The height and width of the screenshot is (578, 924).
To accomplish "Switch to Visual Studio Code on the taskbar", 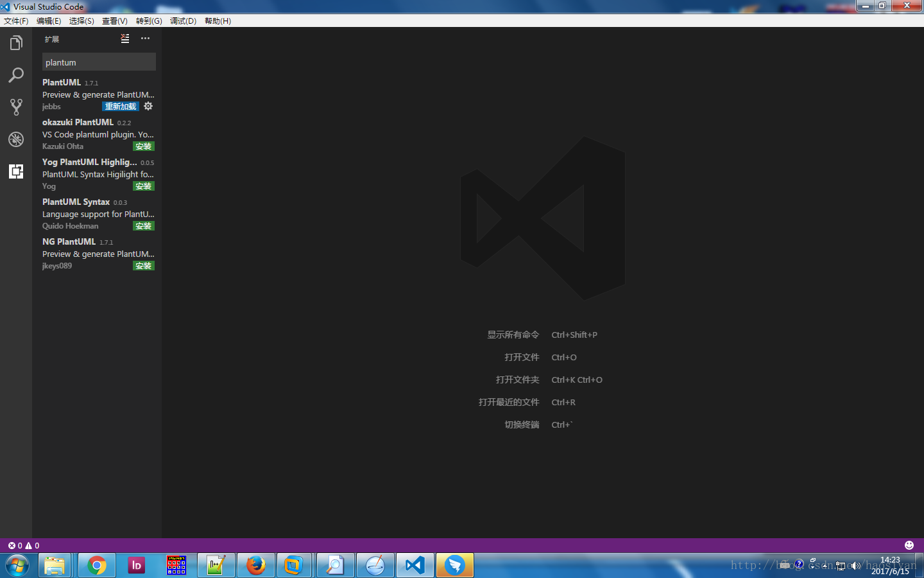I will (415, 566).
